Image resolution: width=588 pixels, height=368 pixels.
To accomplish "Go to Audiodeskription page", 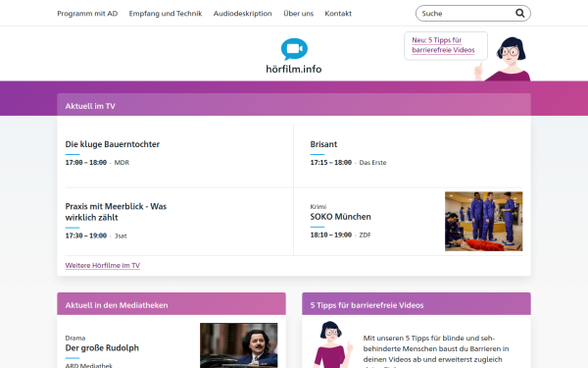I will (243, 14).
